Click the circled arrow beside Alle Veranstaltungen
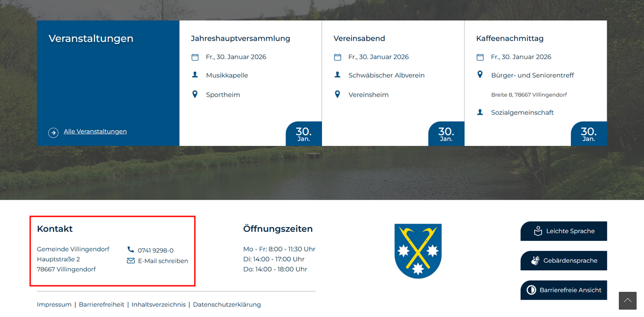This screenshot has width=644, height=317. [x=53, y=132]
